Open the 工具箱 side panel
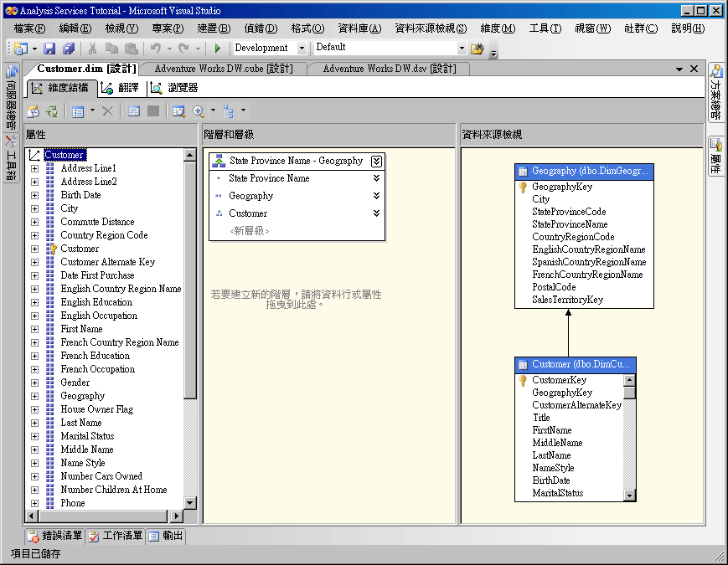This screenshot has width=728, height=565. point(12,158)
